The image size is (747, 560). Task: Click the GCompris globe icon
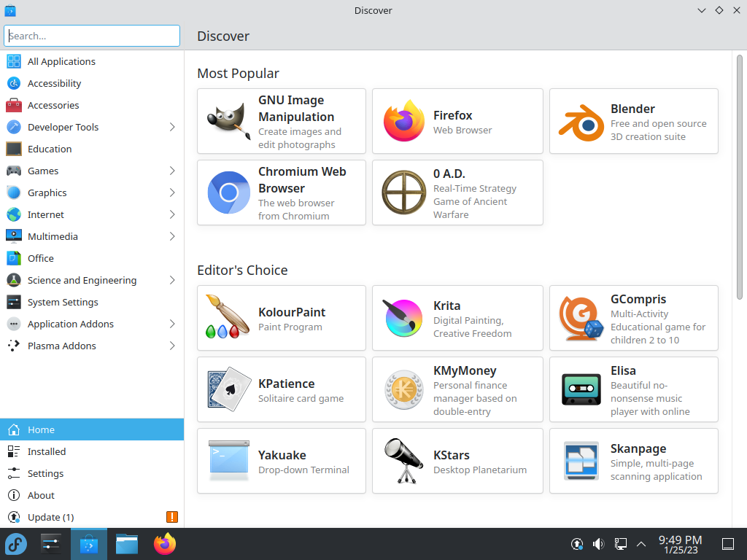(x=581, y=318)
